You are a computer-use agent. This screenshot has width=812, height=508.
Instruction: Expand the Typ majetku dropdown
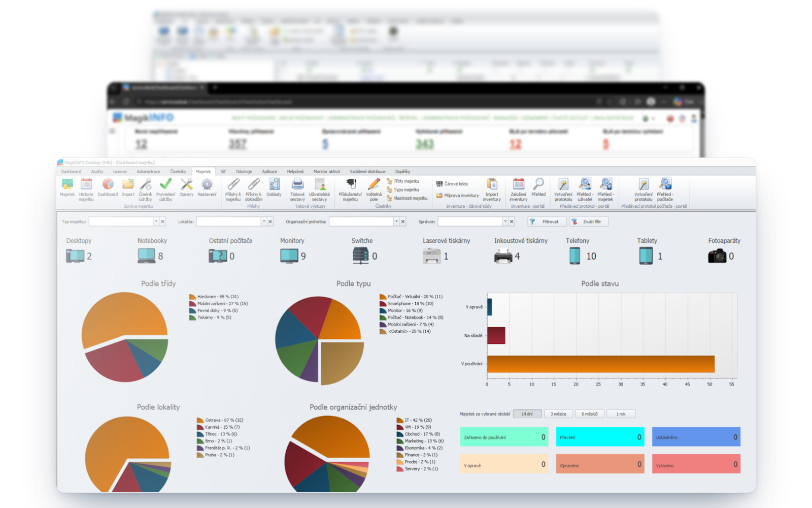tap(156, 221)
